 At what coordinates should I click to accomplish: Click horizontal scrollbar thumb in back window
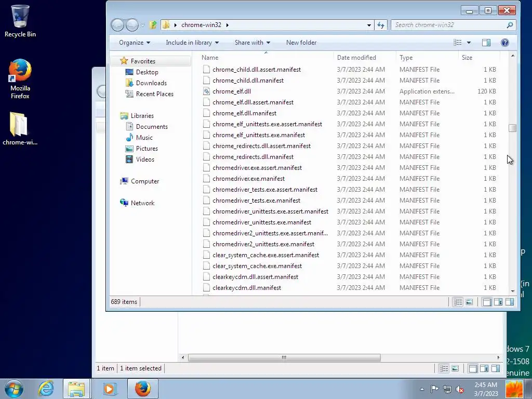284,357
